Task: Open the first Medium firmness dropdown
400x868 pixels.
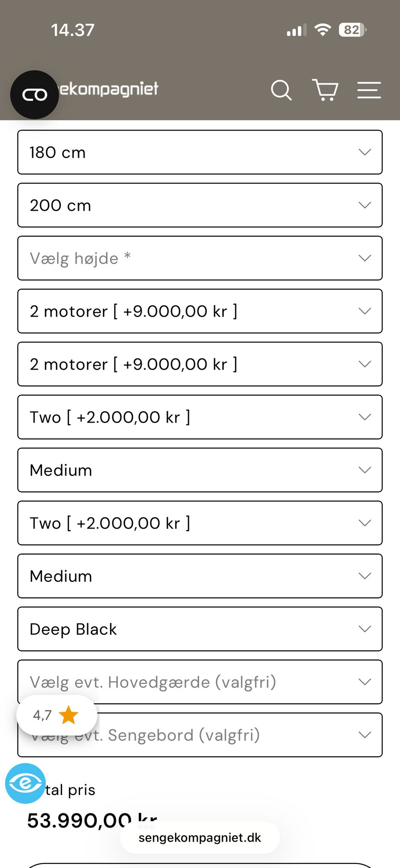Action: 200,470
